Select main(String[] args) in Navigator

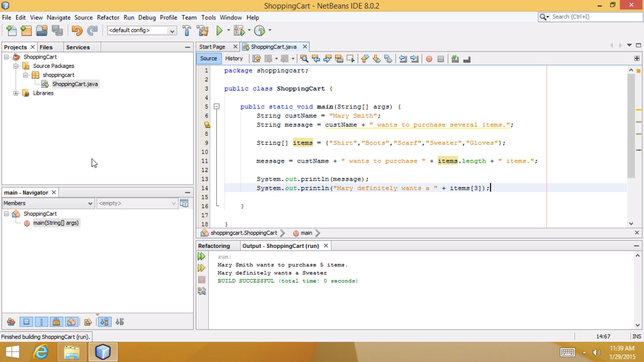coord(56,223)
